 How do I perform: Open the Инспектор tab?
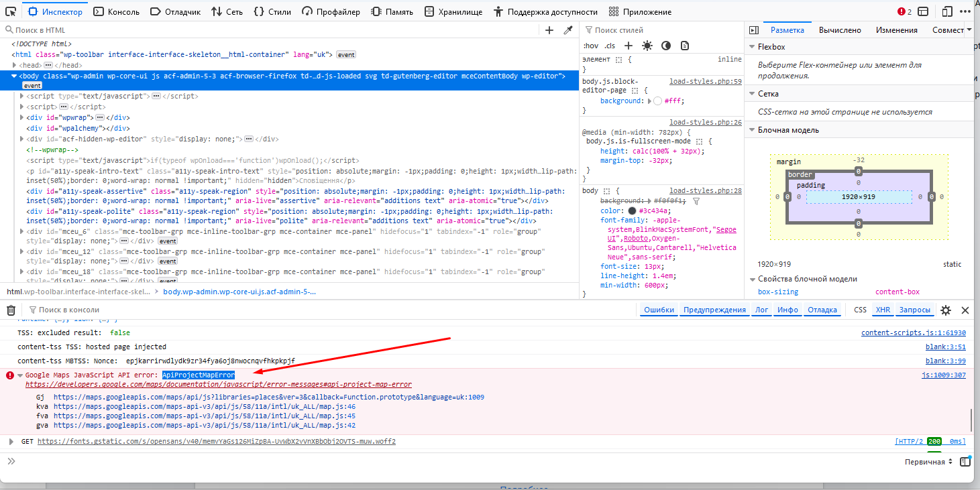(x=55, y=11)
